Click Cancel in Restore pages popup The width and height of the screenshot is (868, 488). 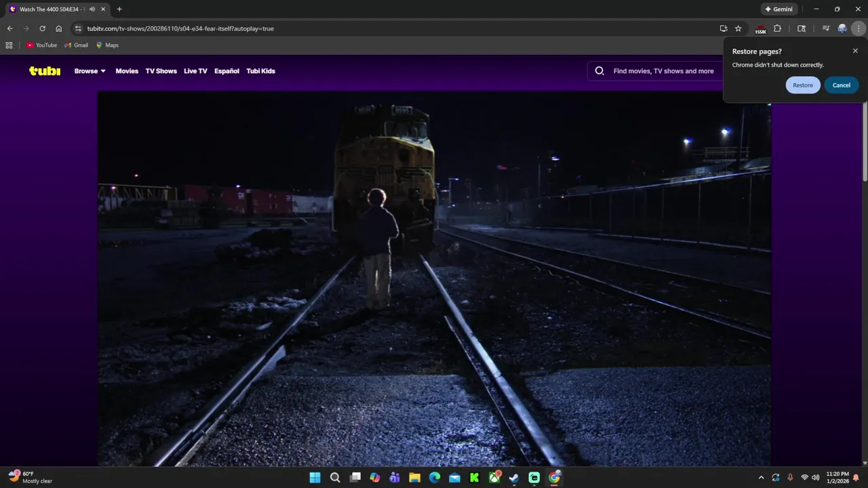[842, 85]
